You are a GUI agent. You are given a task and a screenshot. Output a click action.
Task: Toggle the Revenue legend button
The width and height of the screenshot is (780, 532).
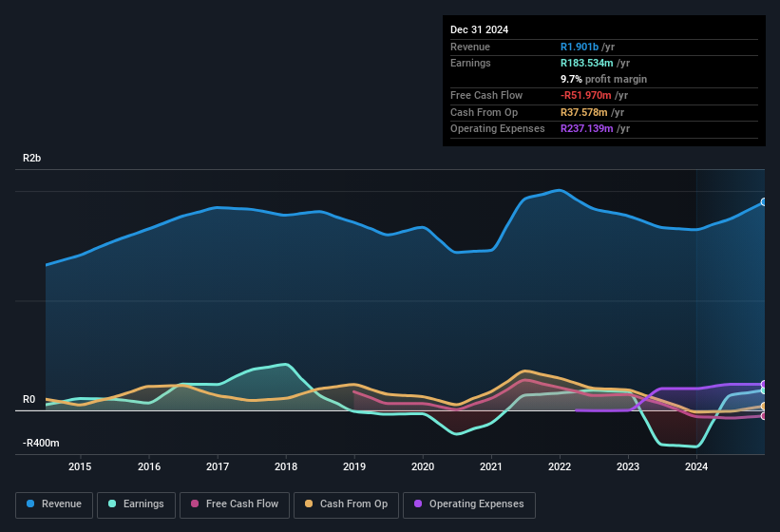coord(54,504)
